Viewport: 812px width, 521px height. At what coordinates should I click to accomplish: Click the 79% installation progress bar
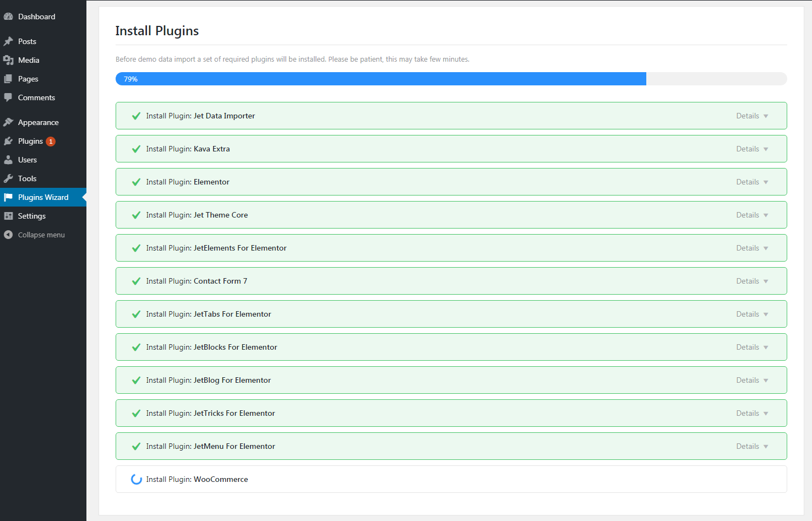pyautogui.click(x=380, y=79)
